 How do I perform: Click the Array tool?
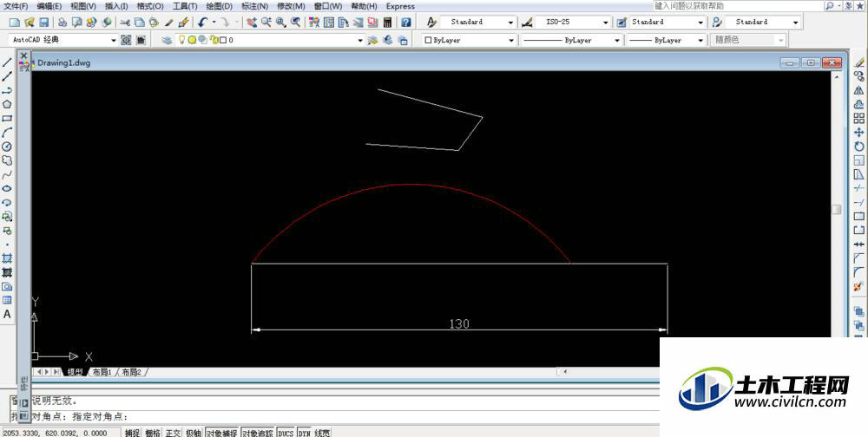tap(858, 119)
